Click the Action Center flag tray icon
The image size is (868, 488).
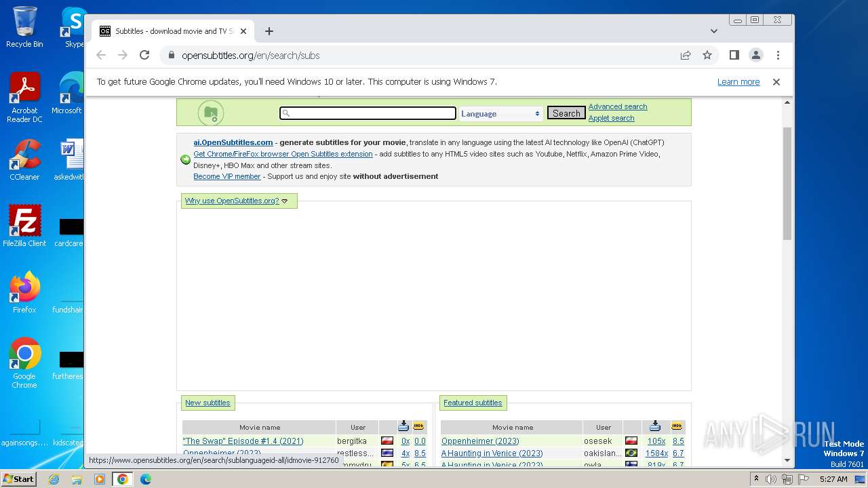point(803,479)
